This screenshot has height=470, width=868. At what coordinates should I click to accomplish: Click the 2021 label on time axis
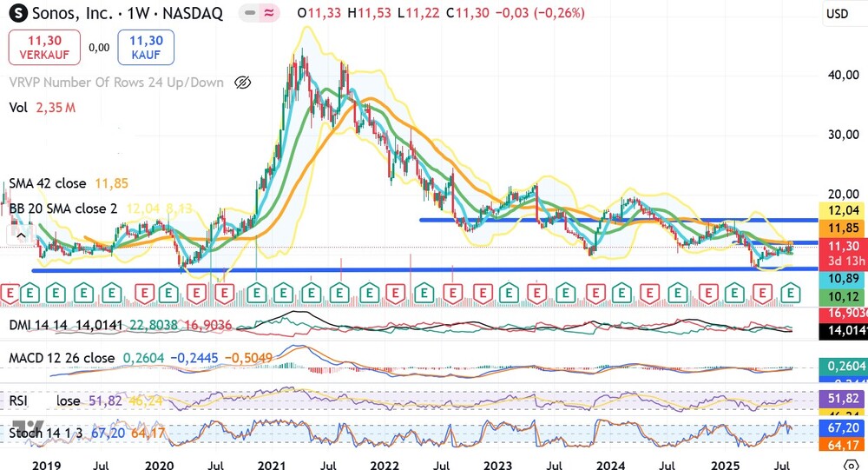[273, 465]
